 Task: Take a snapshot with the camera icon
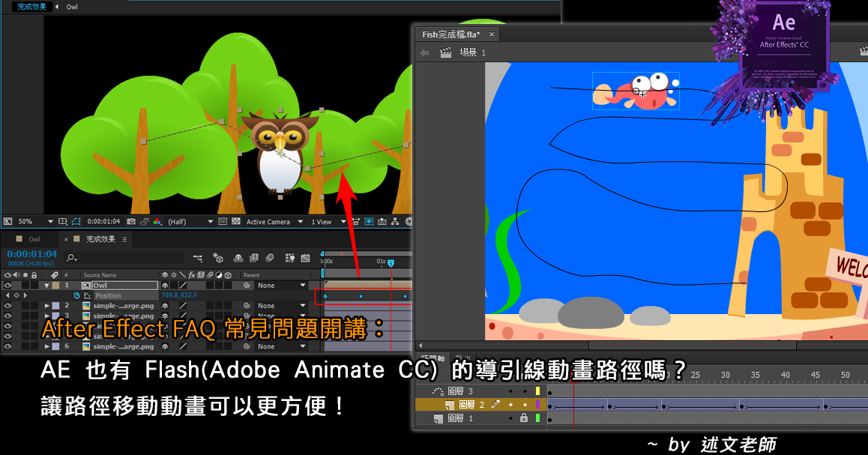coord(131,221)
